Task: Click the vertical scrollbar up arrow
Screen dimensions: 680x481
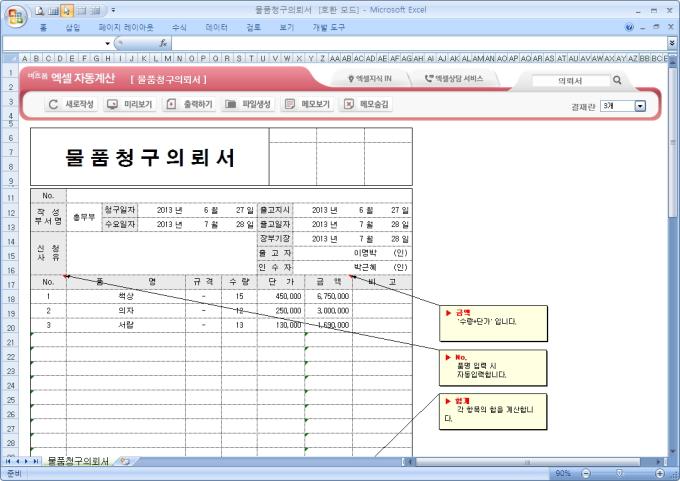Action: coord(673,62)
